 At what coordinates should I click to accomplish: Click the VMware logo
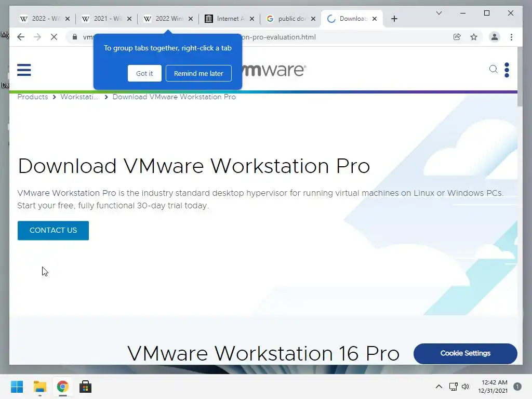[x=273, y=70]
